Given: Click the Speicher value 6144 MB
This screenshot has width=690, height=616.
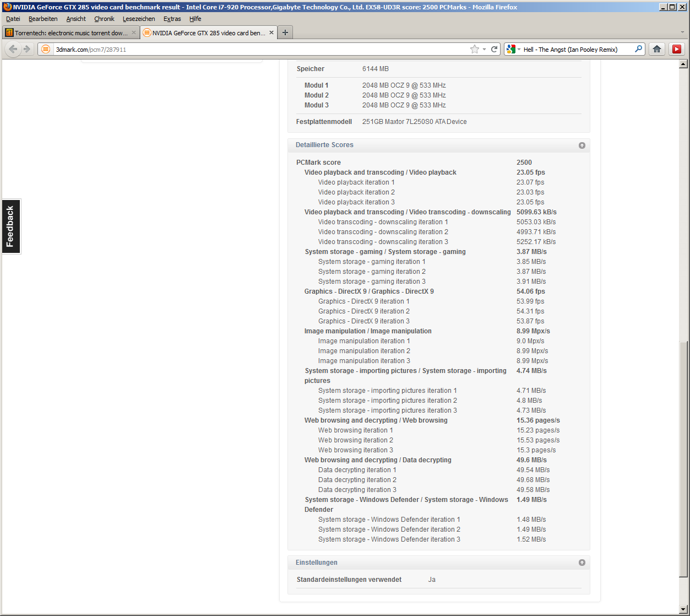Looking at the screenshot, I should point(376,69).
